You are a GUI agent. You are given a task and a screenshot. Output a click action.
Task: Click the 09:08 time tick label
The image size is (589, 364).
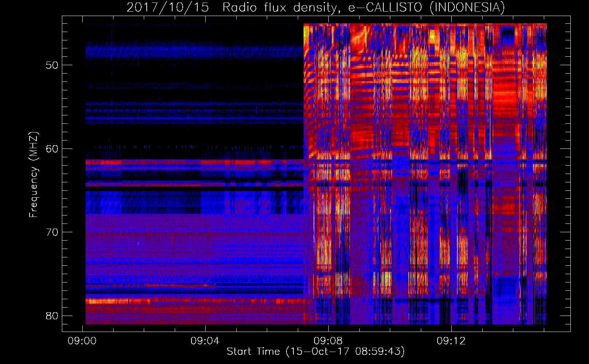click(328, 341)
